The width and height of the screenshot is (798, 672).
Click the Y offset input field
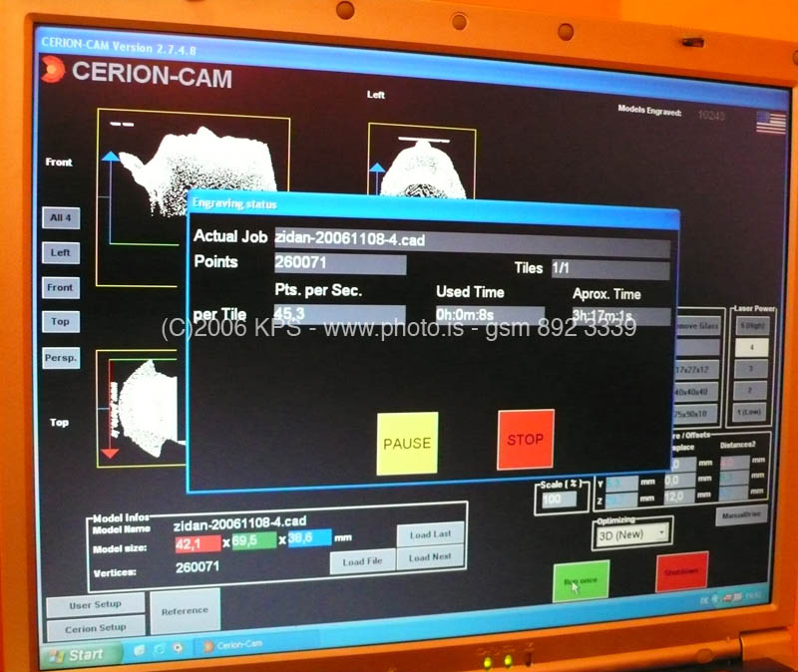[621, 484]
